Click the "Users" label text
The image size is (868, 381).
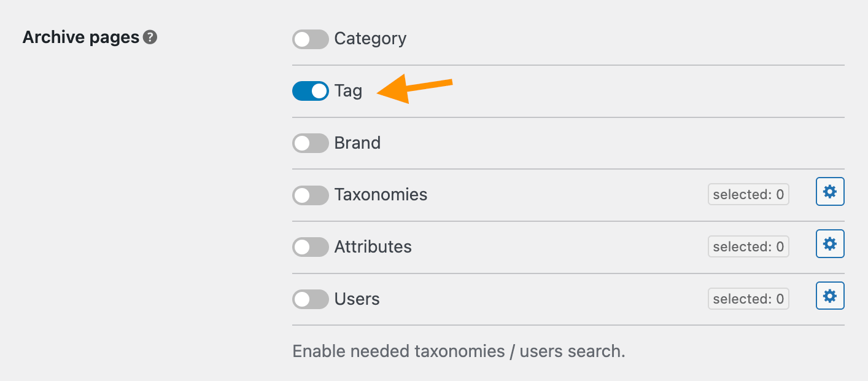click(357, 299)
